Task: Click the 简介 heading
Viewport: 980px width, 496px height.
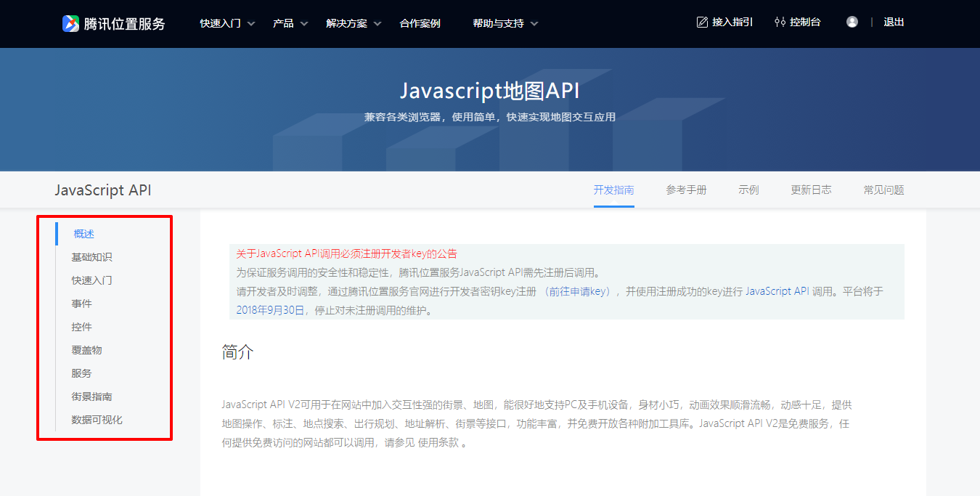Action: coord(237,353)
